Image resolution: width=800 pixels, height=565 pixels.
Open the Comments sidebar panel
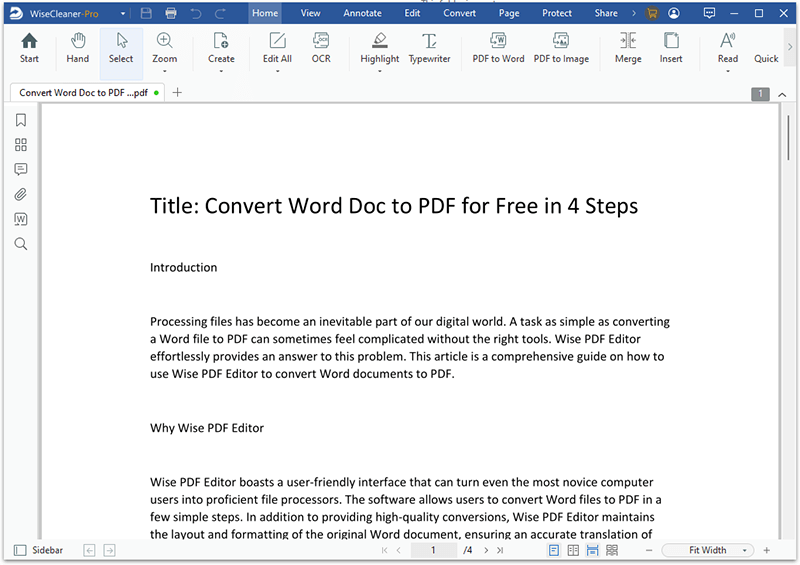point(20,169)
